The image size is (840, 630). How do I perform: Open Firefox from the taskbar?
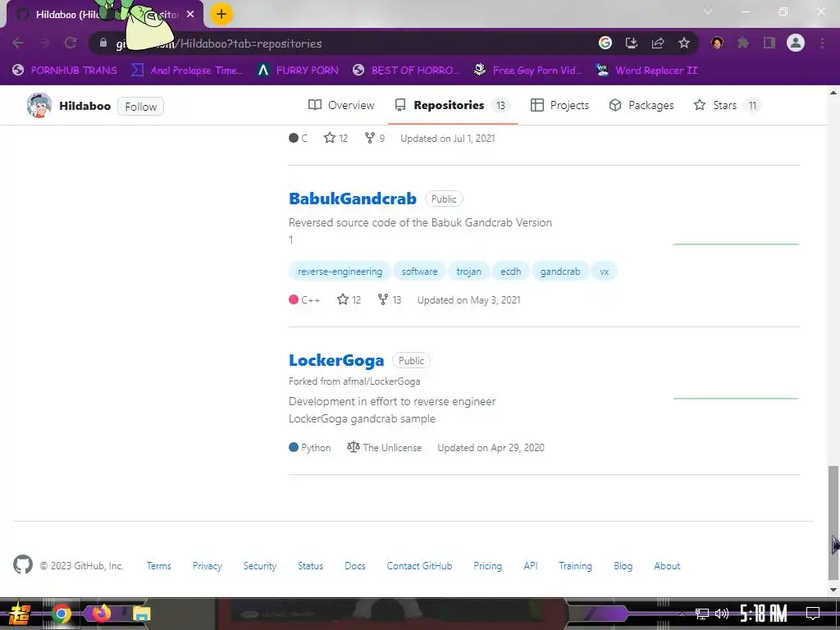coord(101,614)
